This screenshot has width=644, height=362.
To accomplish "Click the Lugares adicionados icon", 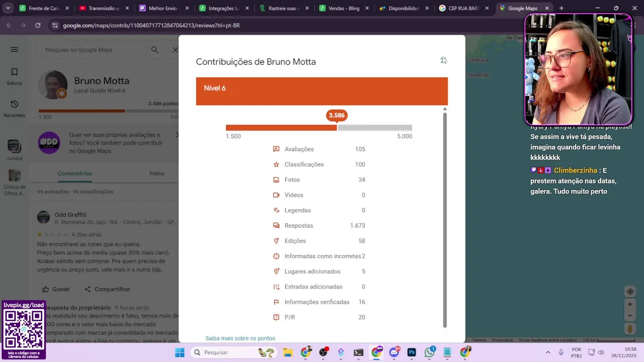I will (276, 271).
